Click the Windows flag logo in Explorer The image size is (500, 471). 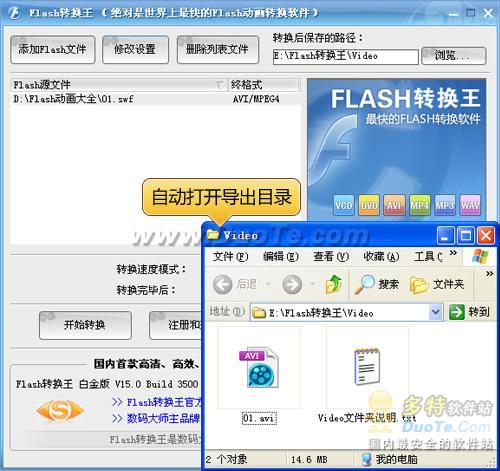[480, 256]
